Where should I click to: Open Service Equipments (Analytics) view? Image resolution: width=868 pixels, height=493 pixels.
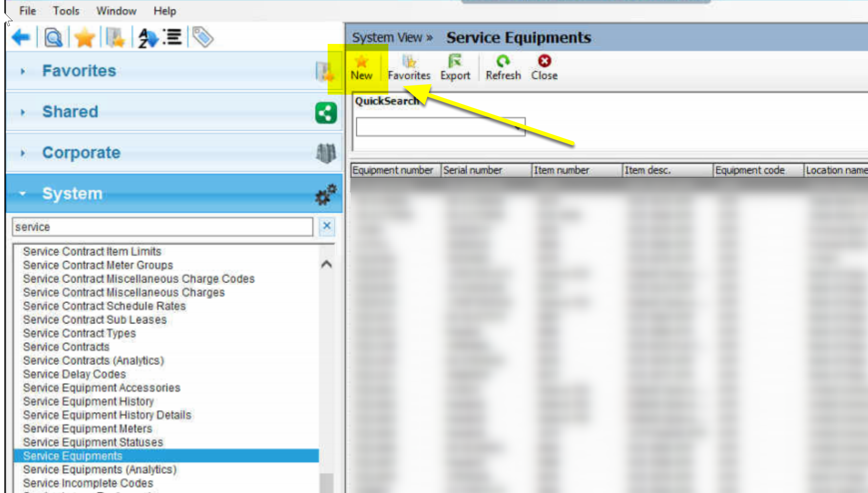pyautogui.click(x=100, y=469)
